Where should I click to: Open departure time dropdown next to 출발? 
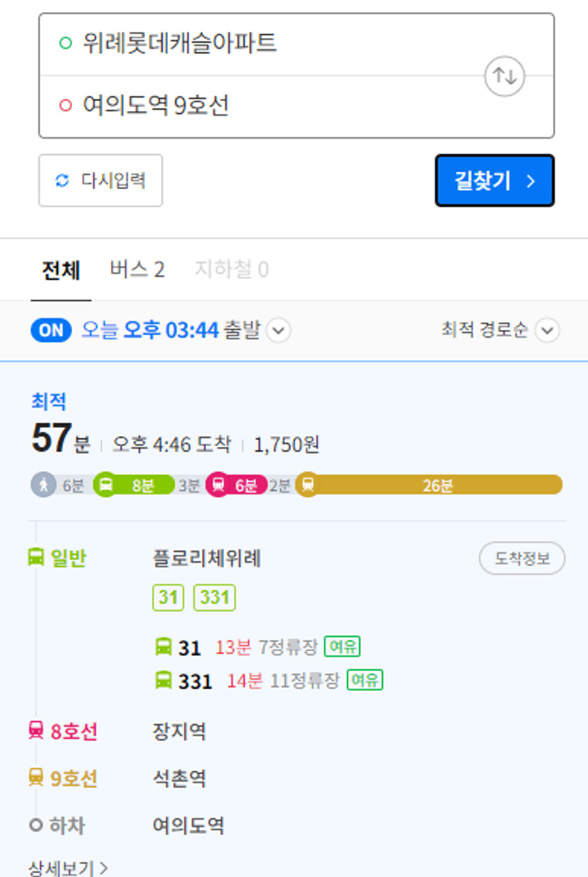tap(279, 331)
